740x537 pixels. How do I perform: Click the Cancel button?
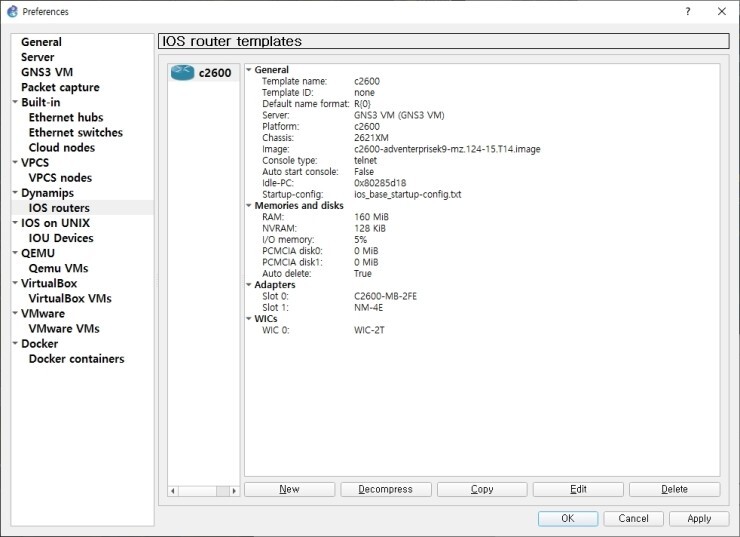633,519
